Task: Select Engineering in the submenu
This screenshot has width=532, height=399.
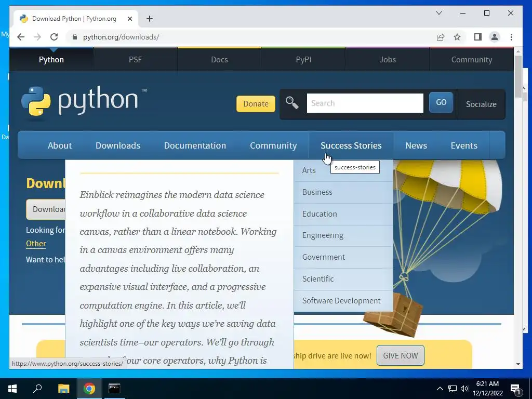Action: click(x=343, y=235)
